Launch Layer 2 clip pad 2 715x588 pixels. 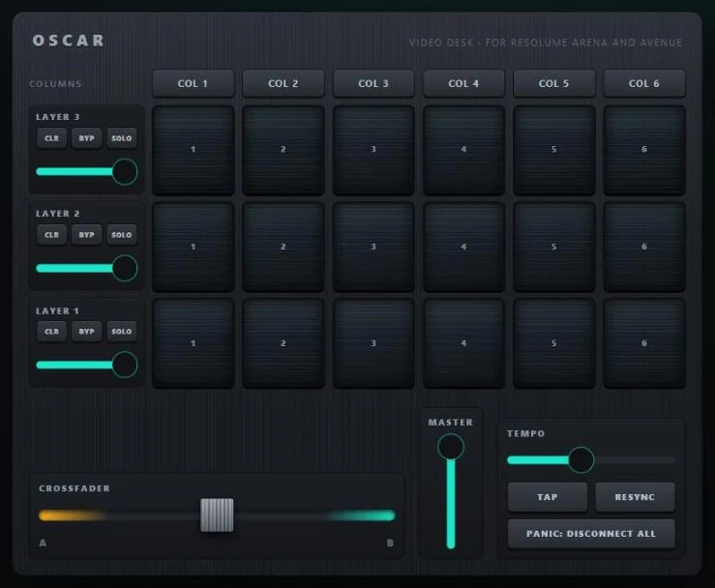(x=283, y=247)
